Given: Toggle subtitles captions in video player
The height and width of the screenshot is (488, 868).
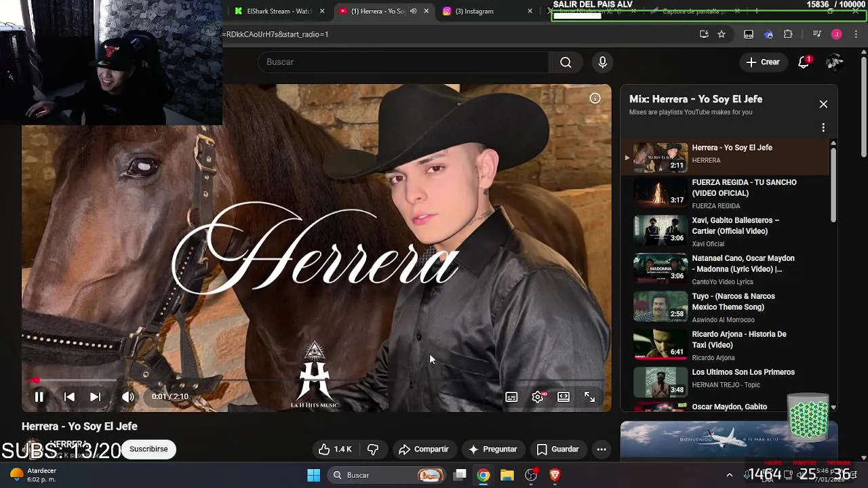Looking at the screenshot, I should coord(511,397).
